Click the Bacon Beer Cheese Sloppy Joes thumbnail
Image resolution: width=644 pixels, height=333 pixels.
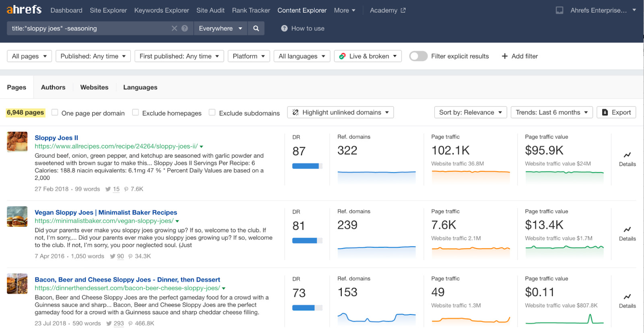[17, 284]
